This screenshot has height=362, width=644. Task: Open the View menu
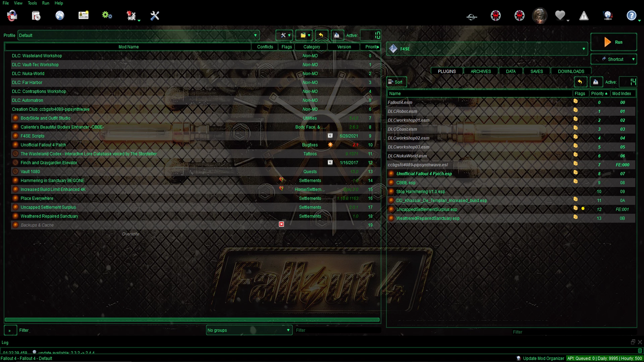[x=18, y=3]
